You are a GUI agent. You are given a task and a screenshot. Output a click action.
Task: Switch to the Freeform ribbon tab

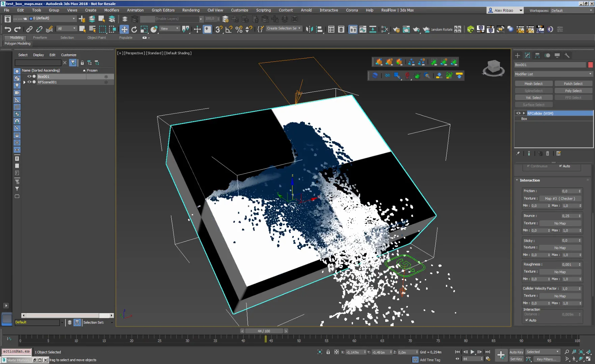tap(40, 37)
